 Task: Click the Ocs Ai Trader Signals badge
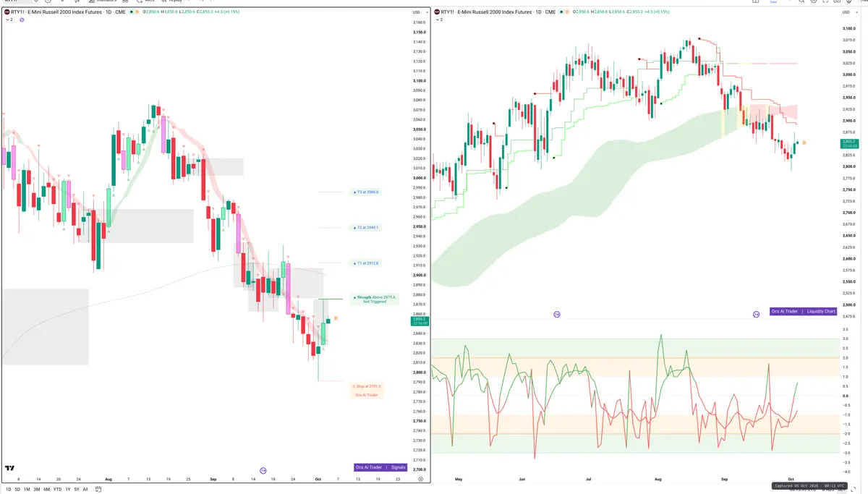point(381,467)
